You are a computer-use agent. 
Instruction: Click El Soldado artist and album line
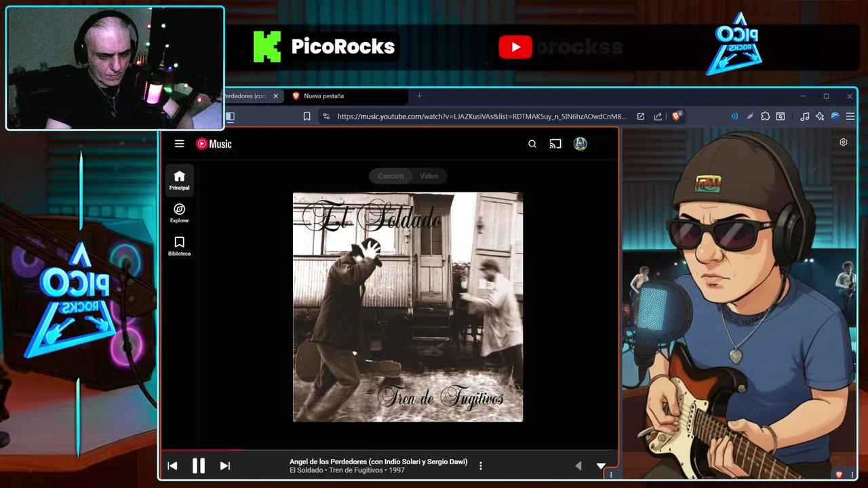(x=347, y=470)
